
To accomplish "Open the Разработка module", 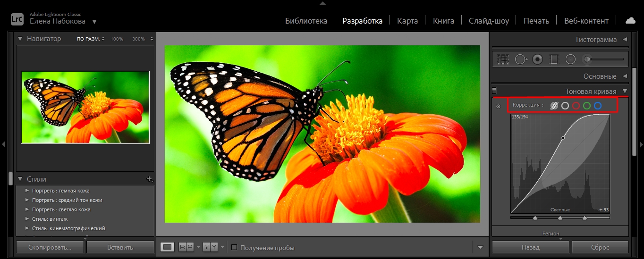I will coord(362,21).
